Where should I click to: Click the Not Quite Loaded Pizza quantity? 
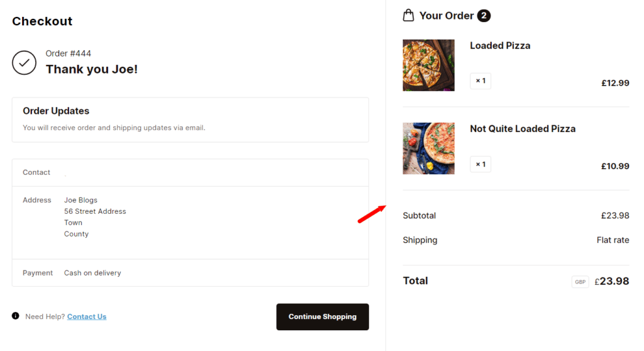coord(480,164)
